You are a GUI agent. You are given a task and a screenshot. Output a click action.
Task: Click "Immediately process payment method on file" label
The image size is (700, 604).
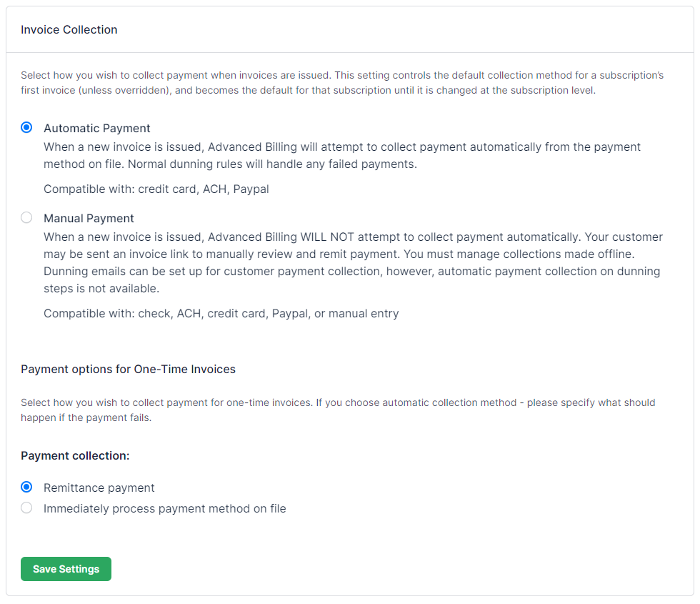[x=164, y=509]
